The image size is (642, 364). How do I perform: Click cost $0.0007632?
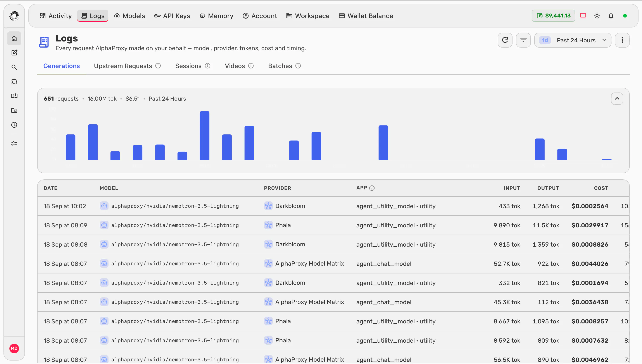[590, 340]
